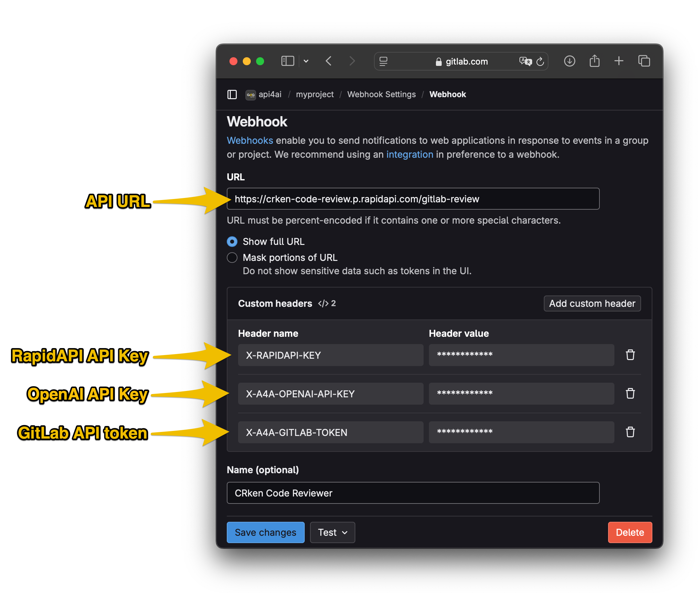The image size is (700, 593).
Task: Click the X-A4A-GITLAB-TOKEN header value field
Action: point(521,432)
